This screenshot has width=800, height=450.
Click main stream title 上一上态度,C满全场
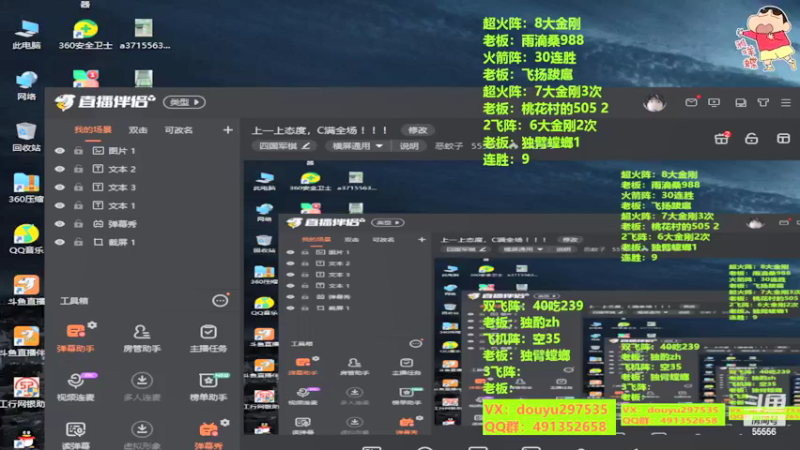click(x=319, y=130)
